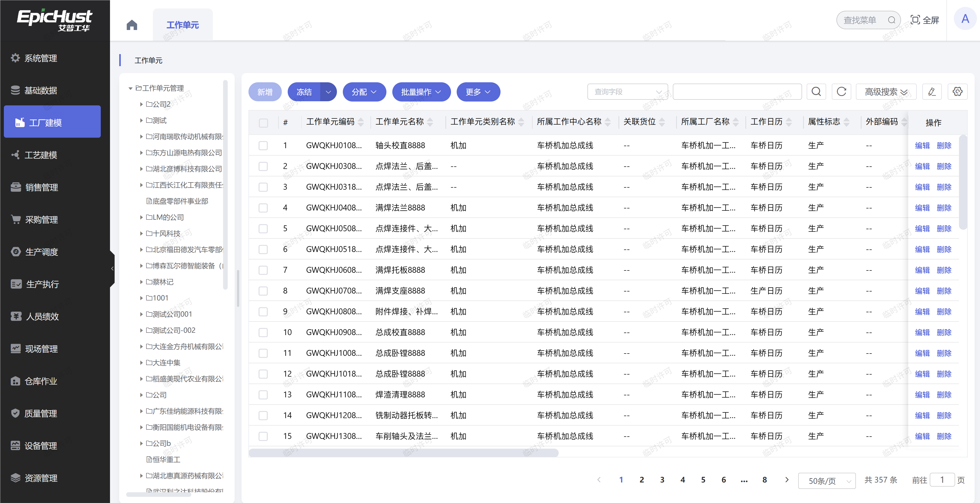Click the pencil edit icon in toolbar
The width and height of the screenshot is (980, 503).
[932, 92]
